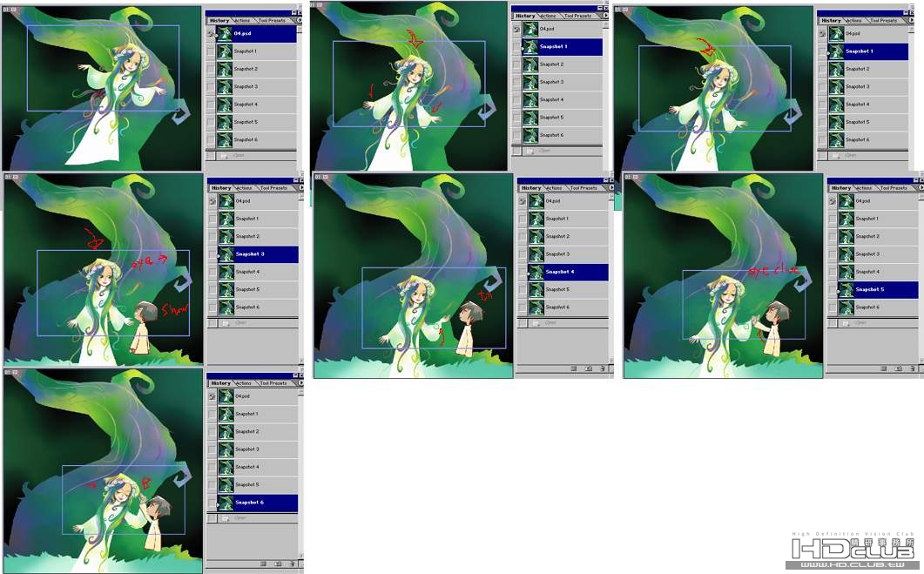
Task: Set history brush source to Snapshot 4, 04.psd highlighted panel
Action: [210, 105]
